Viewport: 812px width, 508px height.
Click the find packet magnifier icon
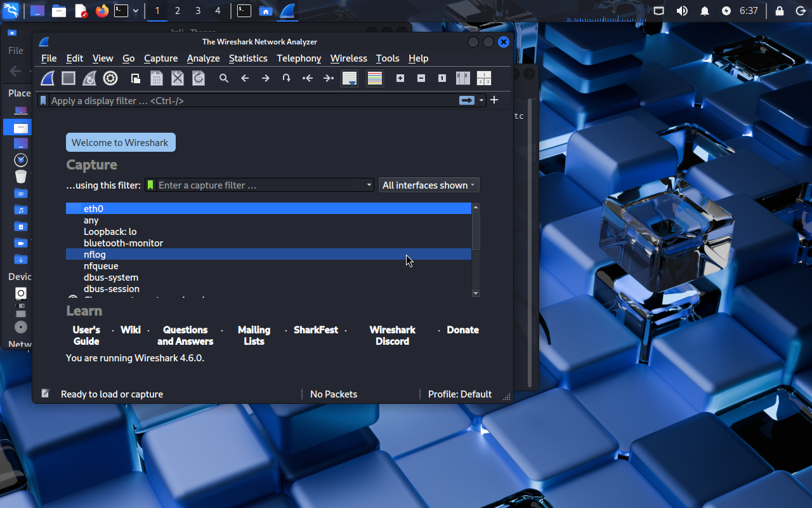click(224, 78)
